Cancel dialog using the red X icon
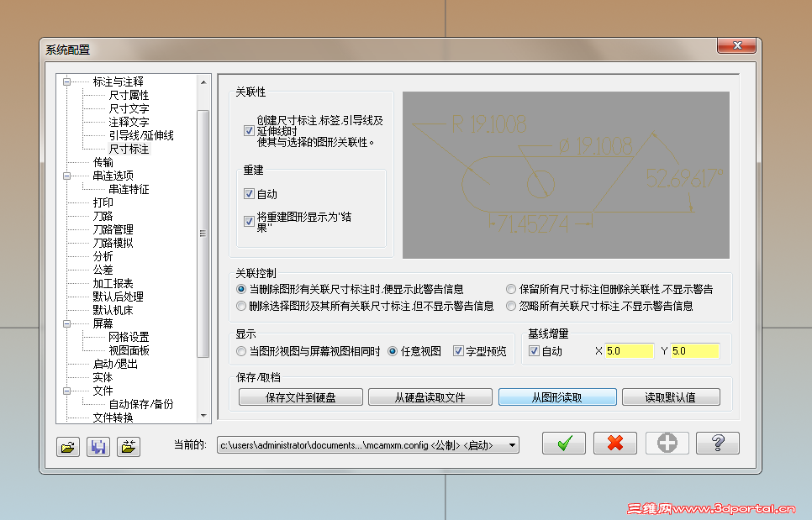The width and height of the screenshot is (812, 520). click(x=615, y=443)
